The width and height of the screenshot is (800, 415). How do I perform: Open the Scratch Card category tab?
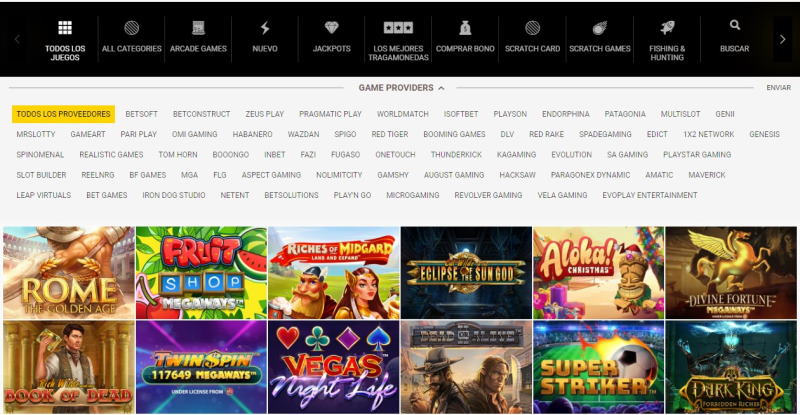point(532,39)
